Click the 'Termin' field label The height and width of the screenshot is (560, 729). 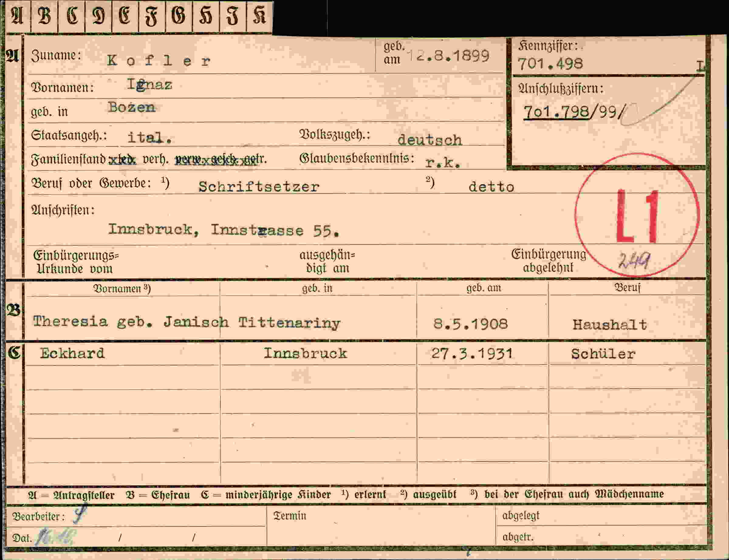tap(290, 516)
